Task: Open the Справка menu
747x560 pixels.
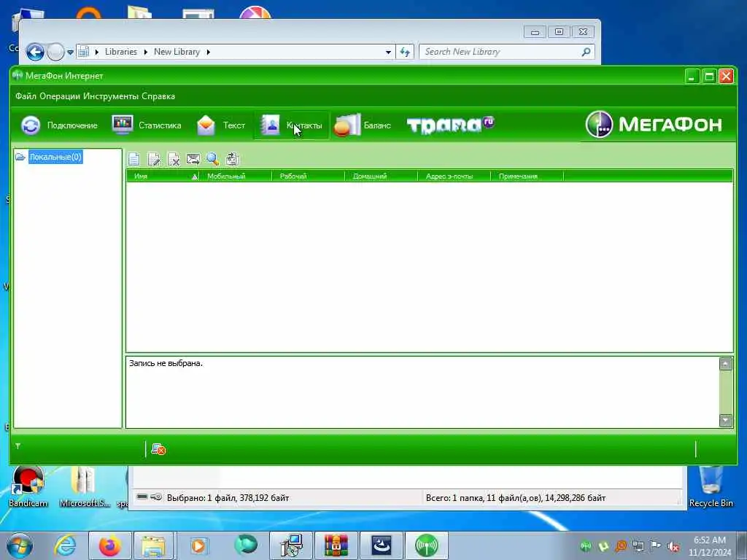Action: coord(158,96)
